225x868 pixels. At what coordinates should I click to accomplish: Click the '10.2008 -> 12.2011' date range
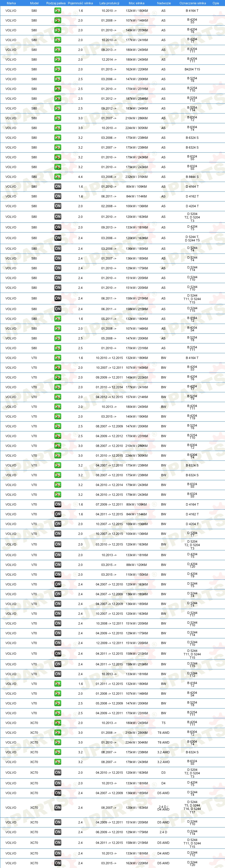(x=109, y=623)
